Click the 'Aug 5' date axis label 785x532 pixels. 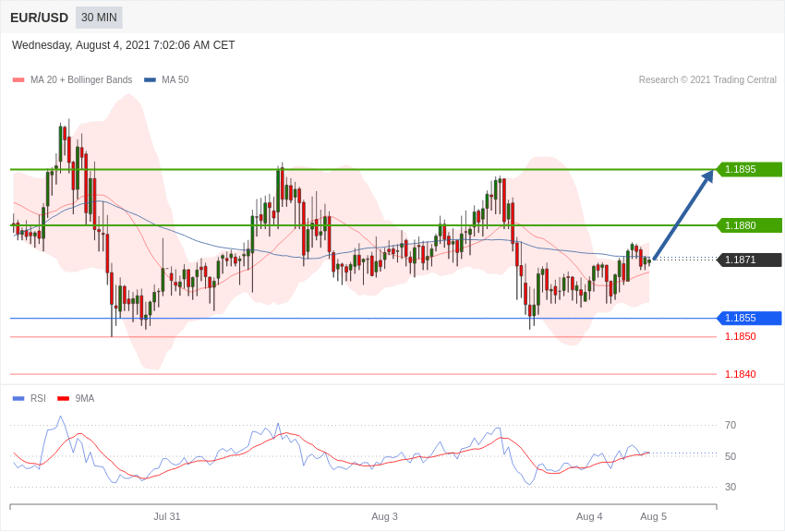point(653,516)
